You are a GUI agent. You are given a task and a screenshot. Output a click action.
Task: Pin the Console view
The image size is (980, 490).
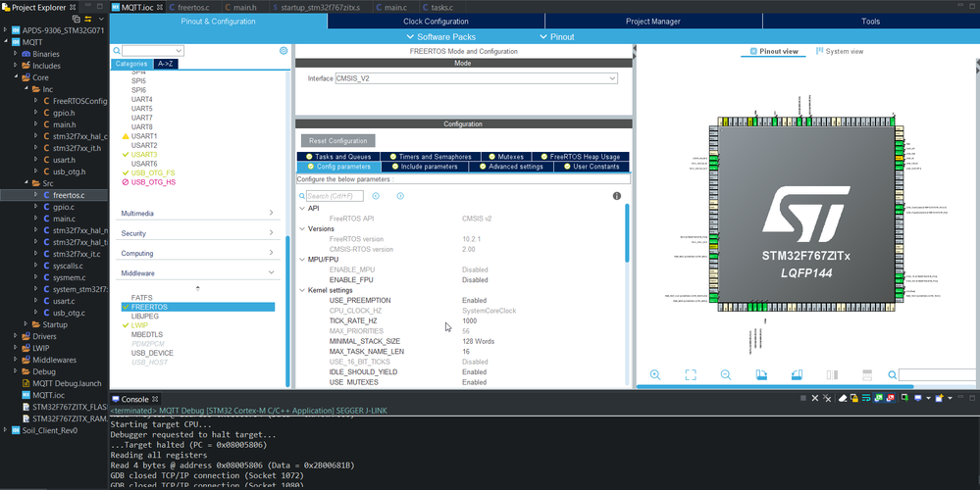coord(903,398)
